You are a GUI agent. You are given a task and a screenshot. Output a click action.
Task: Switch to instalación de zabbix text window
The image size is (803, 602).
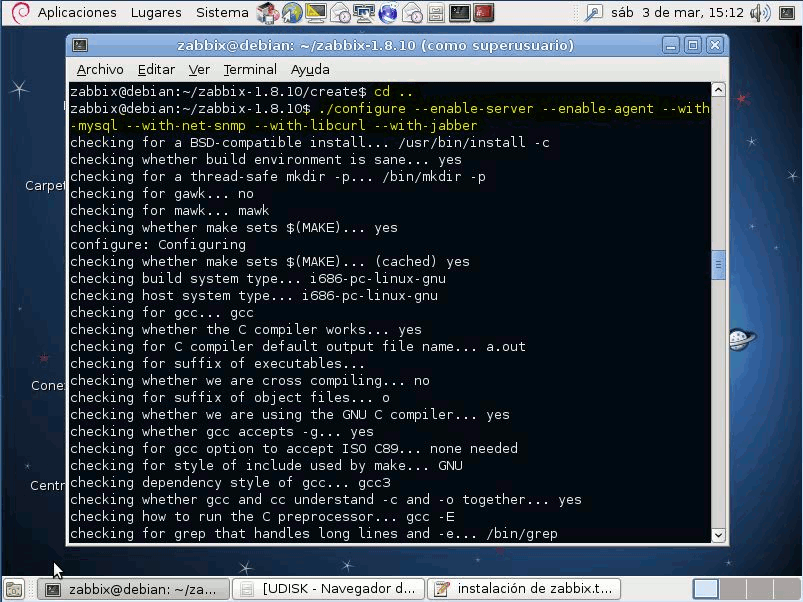pos(525,589)
